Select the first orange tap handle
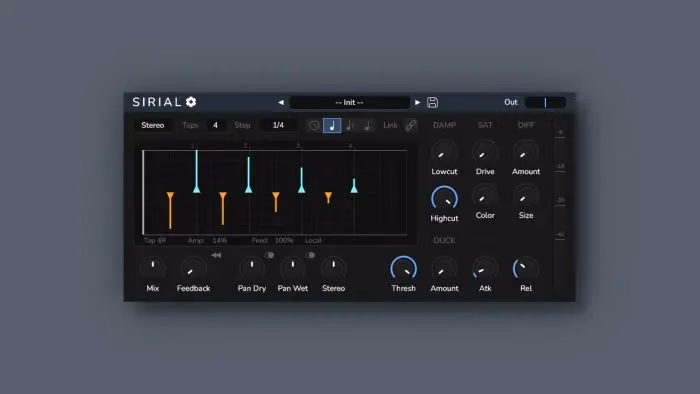Image resolution: width=700 pixels, height=394 pixels. pyautogui.click(x=170, y=195)
